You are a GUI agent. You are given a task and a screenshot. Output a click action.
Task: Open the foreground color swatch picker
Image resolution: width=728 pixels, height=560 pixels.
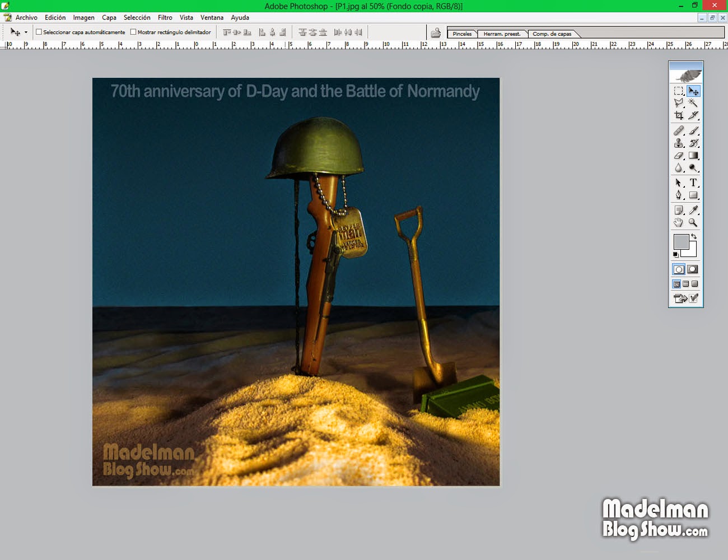pyautogui.click(x=680, y=241)
